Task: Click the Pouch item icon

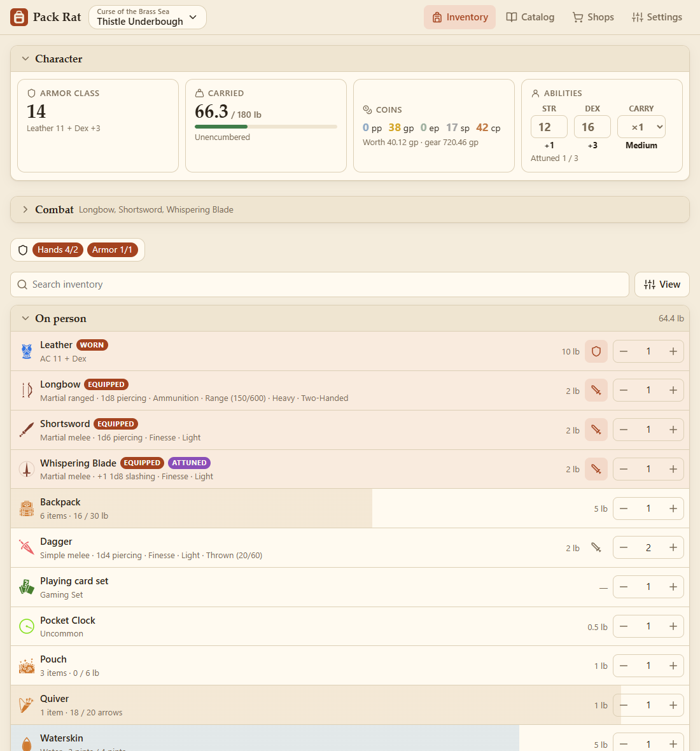Action: click(x=27, y=665)
